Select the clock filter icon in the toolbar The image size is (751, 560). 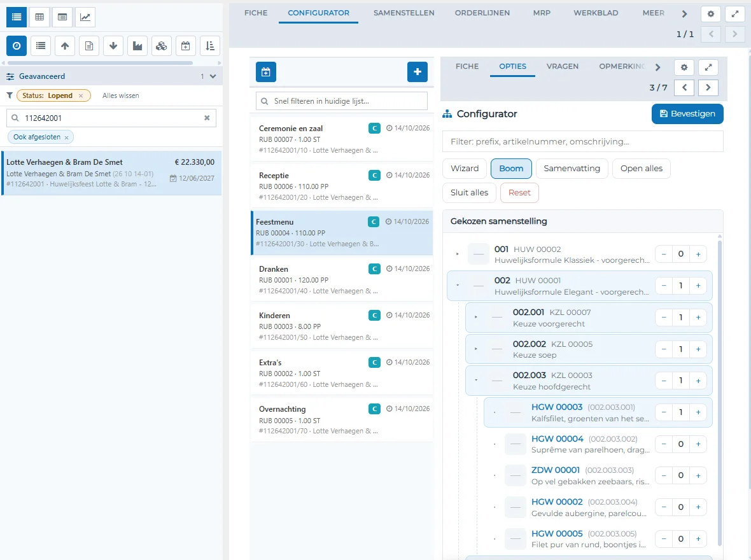[17, 46]
